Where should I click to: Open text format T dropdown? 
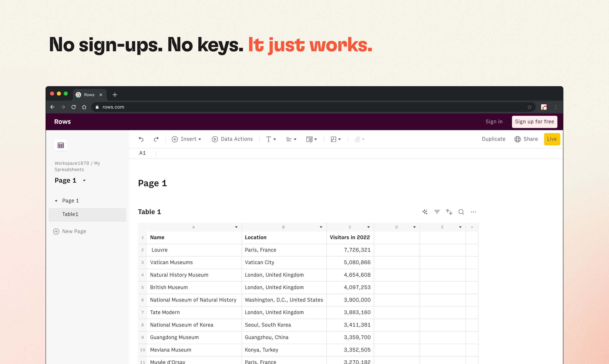pos(271,139)
